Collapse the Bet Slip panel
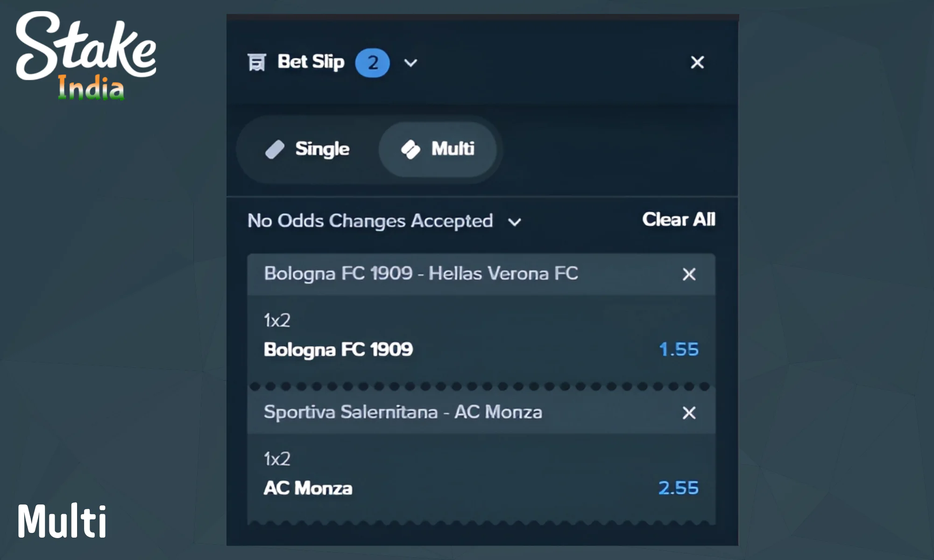Viewport: 934px width, 560px height. pos(410,63)
